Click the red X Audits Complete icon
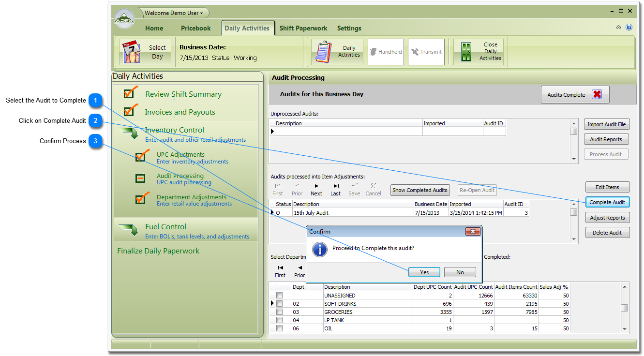 point(597,95)
